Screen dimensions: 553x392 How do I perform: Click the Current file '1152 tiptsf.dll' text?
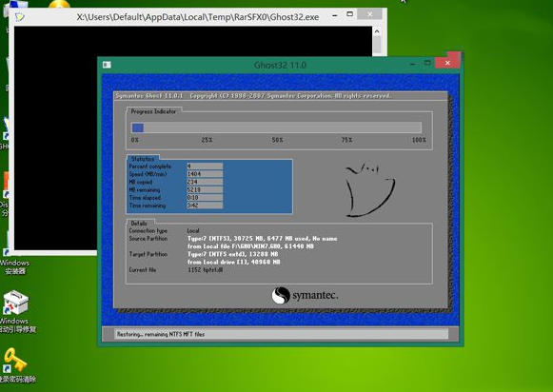[206, 270]
